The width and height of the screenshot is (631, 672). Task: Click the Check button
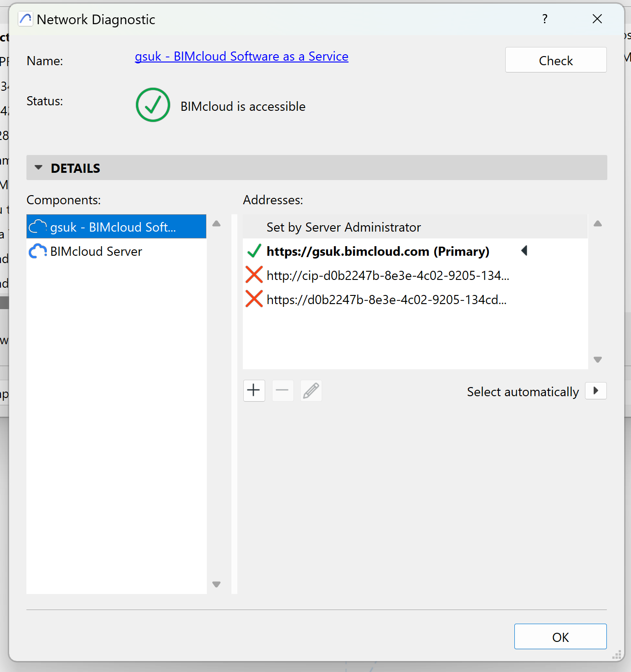click(556, 60)
